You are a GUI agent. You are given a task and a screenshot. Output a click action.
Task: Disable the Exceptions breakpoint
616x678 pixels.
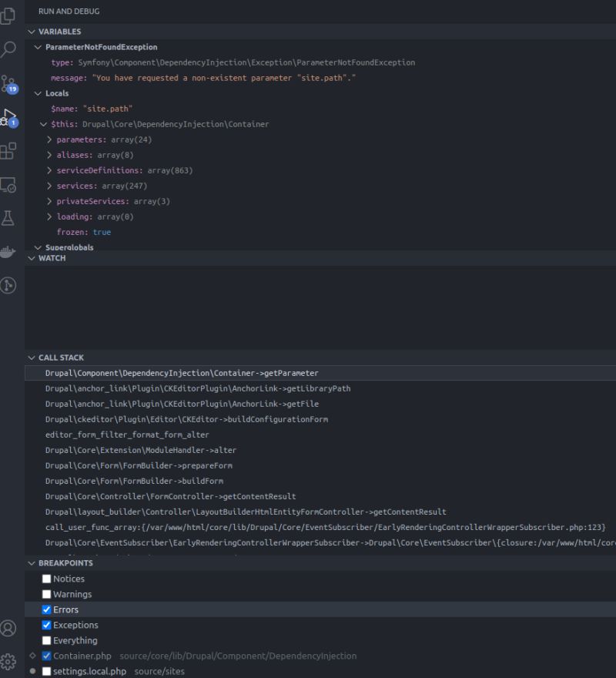pyautogui.click(x=46, y=625)
